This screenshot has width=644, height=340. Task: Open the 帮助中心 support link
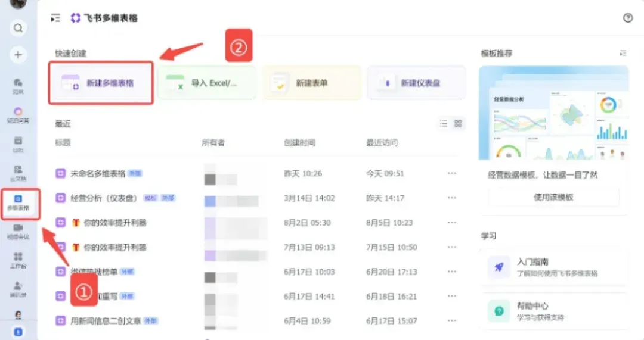(553, 311)
